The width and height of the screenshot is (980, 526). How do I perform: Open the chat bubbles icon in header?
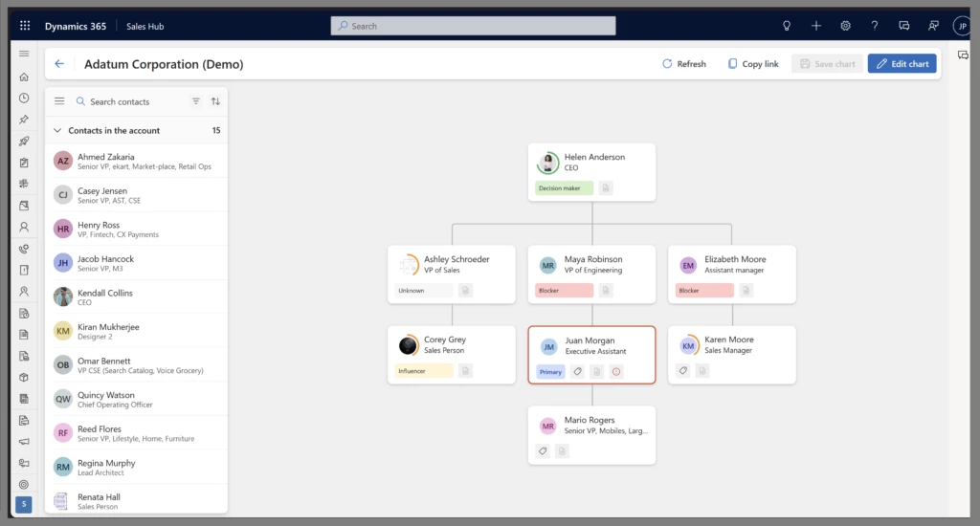point(903,26)
